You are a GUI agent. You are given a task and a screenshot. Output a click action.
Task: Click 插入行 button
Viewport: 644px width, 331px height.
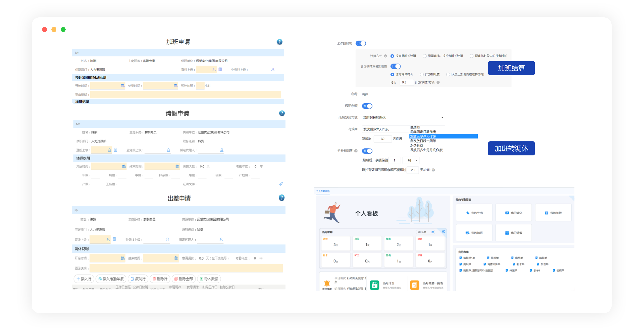coord(84,279)
